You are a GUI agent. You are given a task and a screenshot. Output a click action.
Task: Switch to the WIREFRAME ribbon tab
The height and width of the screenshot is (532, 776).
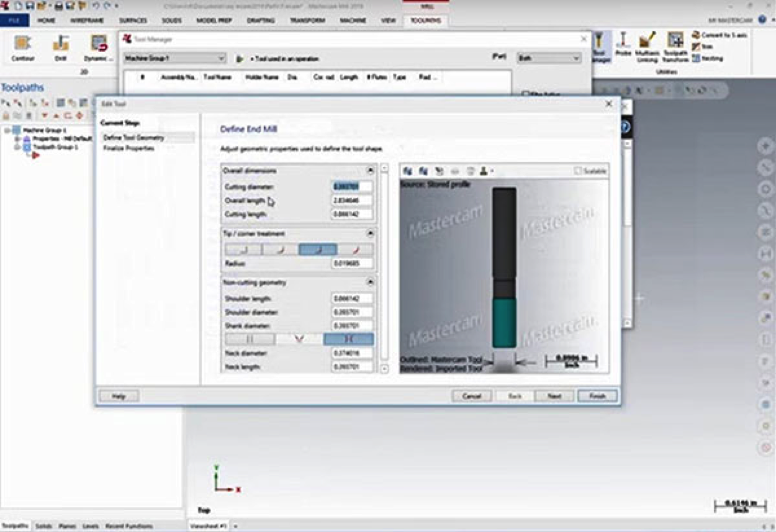pyautogui.click(x=86, y=20)
